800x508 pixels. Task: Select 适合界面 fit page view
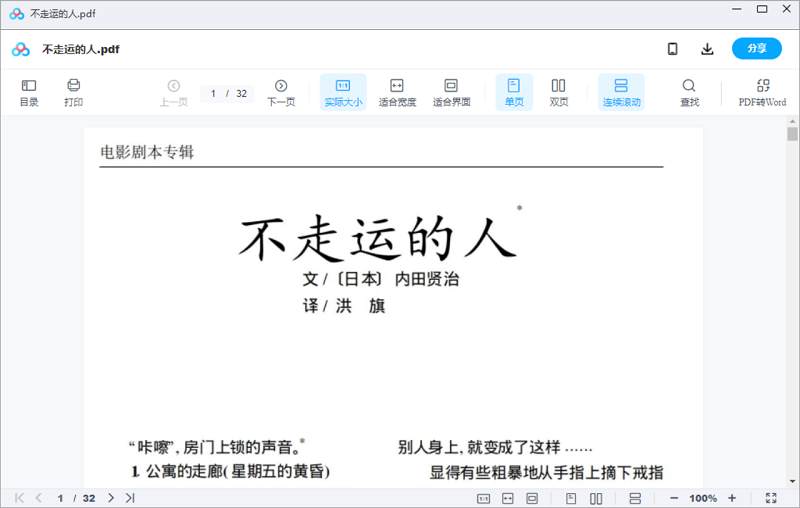[x=451, y=92]
